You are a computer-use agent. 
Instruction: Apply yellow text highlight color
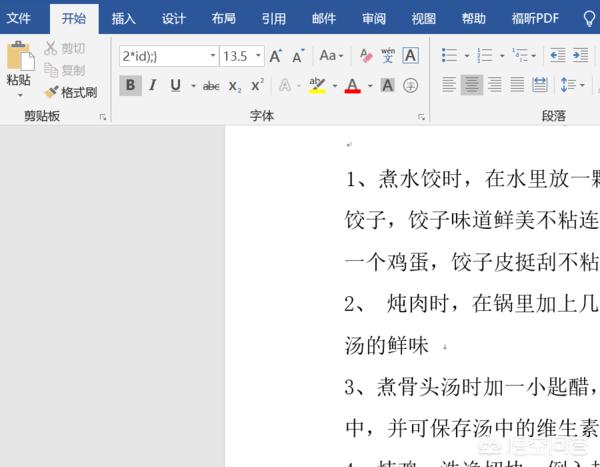pyautogui.click(x=317, y=85)
